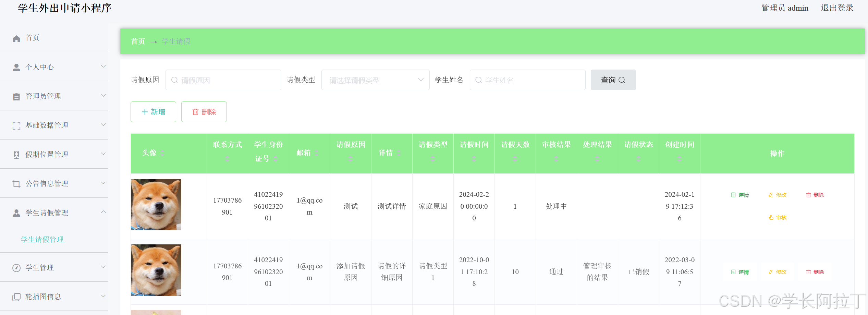Sort table by 处理结果 column arrows
This screenshot has width=868, height=315.
pos(597,159)
